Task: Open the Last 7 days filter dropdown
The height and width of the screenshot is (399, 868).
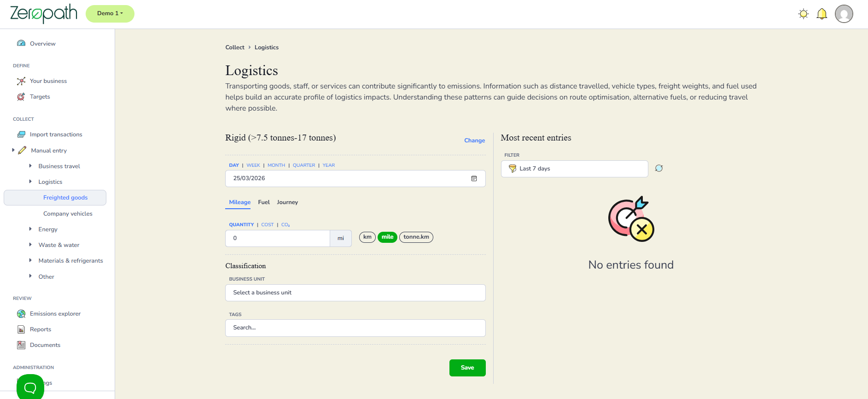Action: [x=575, y=169]
